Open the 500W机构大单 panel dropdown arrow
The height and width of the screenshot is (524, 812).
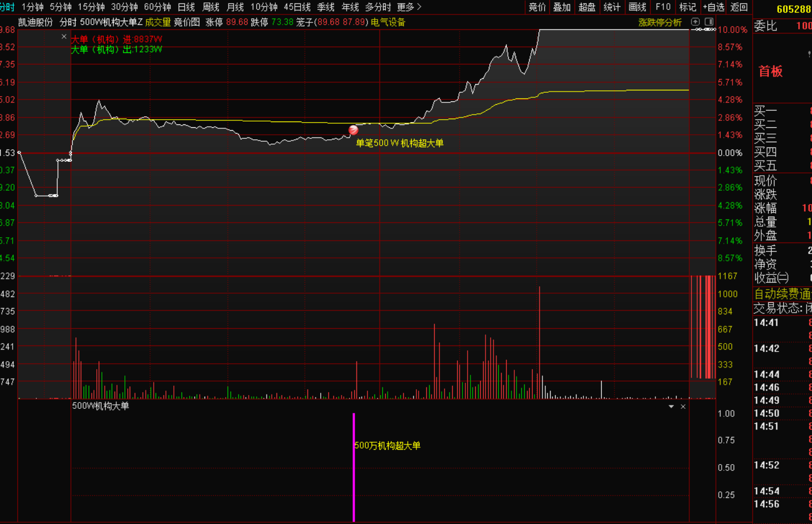tap(671, 407)
